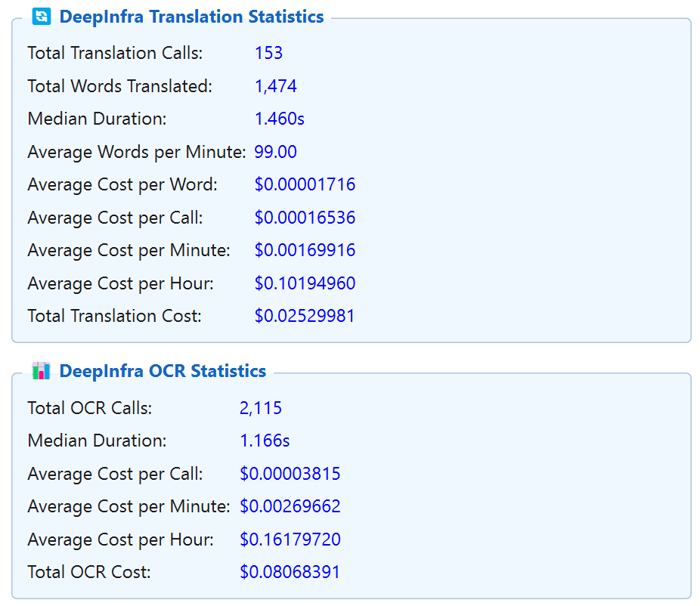Image resolution: width=700 pixels, height=606 pixels.
Task: Click the Total Translation Calls label
Action: click(115, 53)
